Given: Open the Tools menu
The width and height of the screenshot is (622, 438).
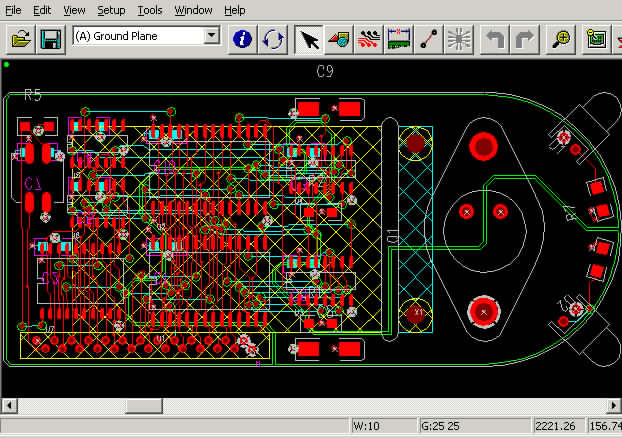Looking at the screenshot, I should (149, 10).
